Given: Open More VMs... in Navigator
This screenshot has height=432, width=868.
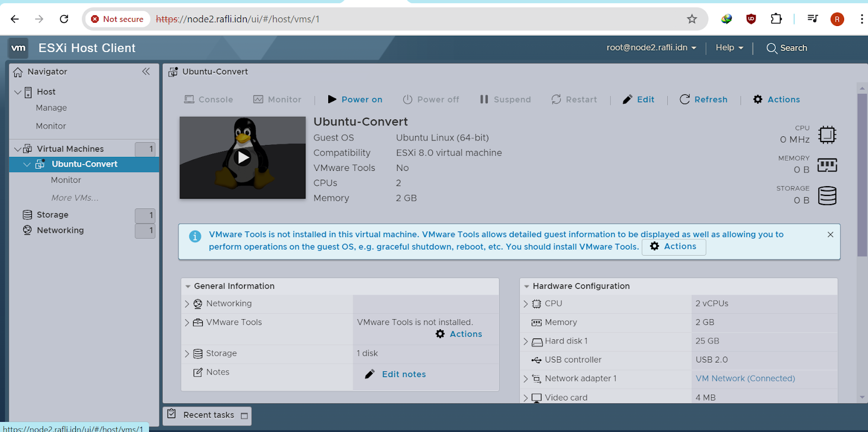Looking at the screenshot, I should tap(75, 198).
